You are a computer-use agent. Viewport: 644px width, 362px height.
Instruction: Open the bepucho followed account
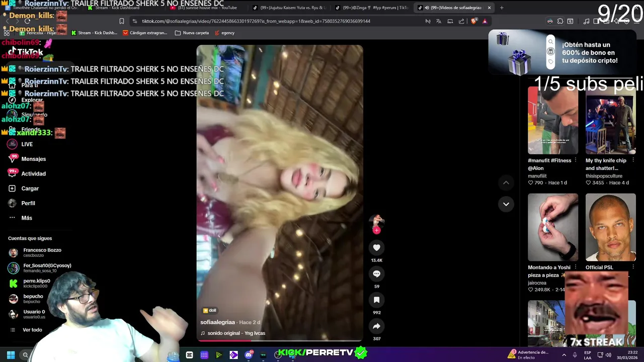[x=26, y=299]
